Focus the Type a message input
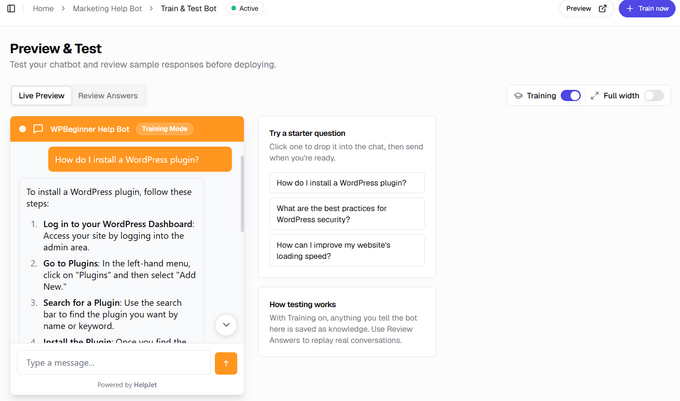Screen dimensions: 680x401 click(114, 363)
